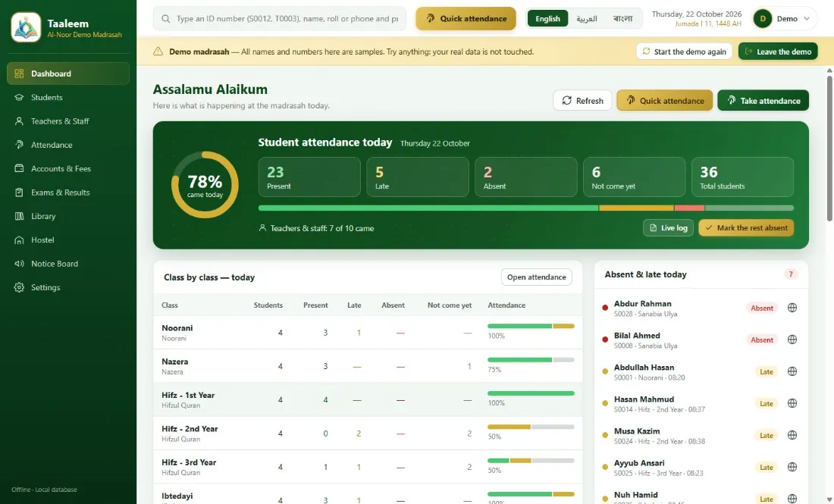This screenshot has height=504, width=834.
Task: Leave the demo
Action: coord(778,52)
